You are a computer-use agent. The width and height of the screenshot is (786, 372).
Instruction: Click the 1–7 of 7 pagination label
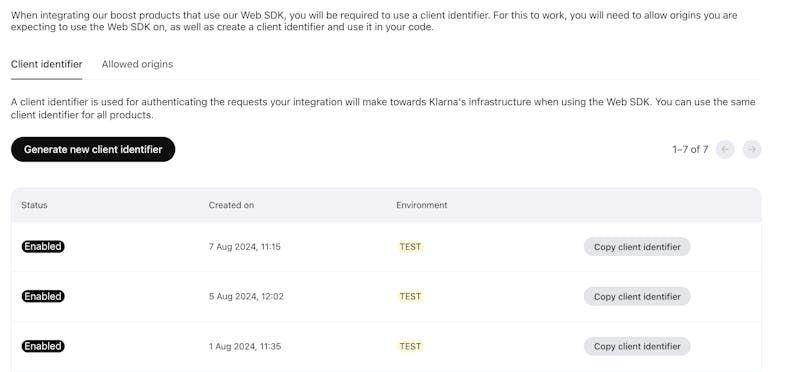[690, 149]
